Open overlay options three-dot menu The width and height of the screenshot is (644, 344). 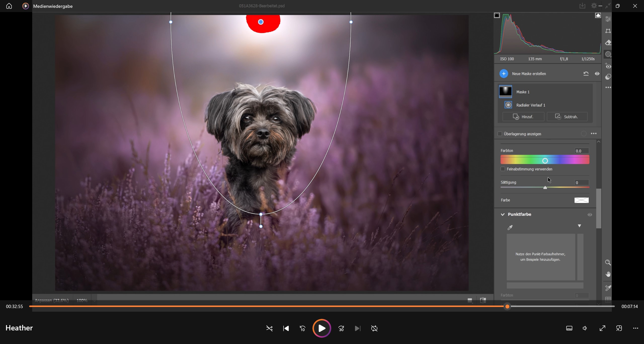pyautogui.click(x=594, y=134)
